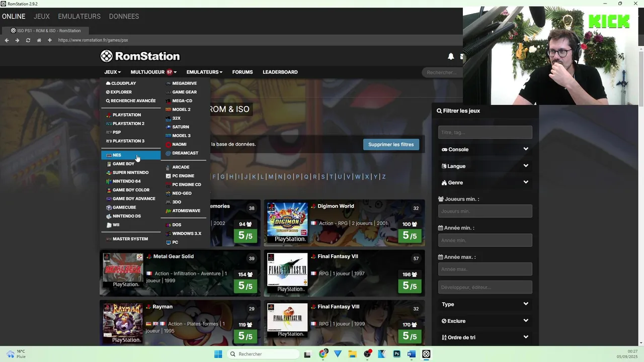Open the EMULATEURS navigation dropdown
644x362 pixels.
pos(204,72)
